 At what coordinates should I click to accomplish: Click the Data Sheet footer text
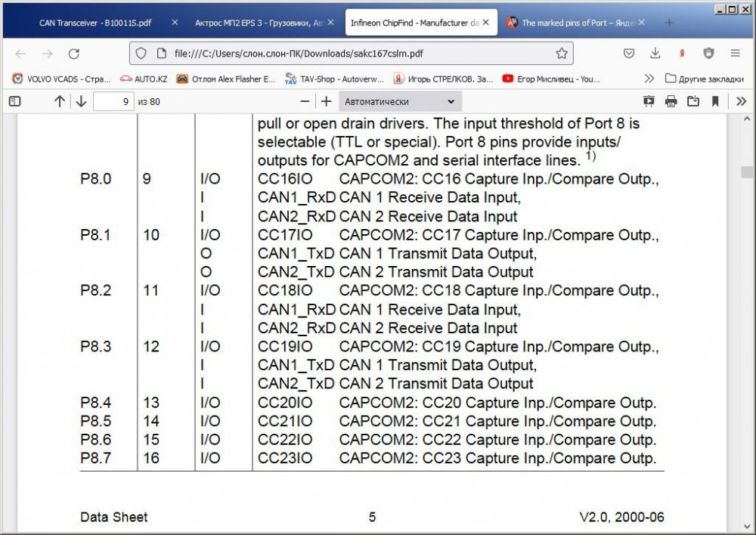point(114,517)
